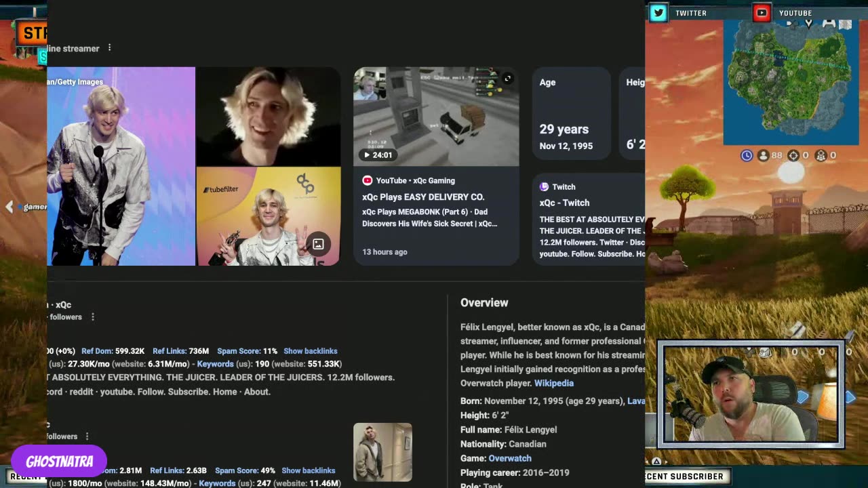The height and width of the screenshot is (488, 868).
Task: Click the players remaining icon showing 88
Action: pyautogui.click(x=763, y=155)
